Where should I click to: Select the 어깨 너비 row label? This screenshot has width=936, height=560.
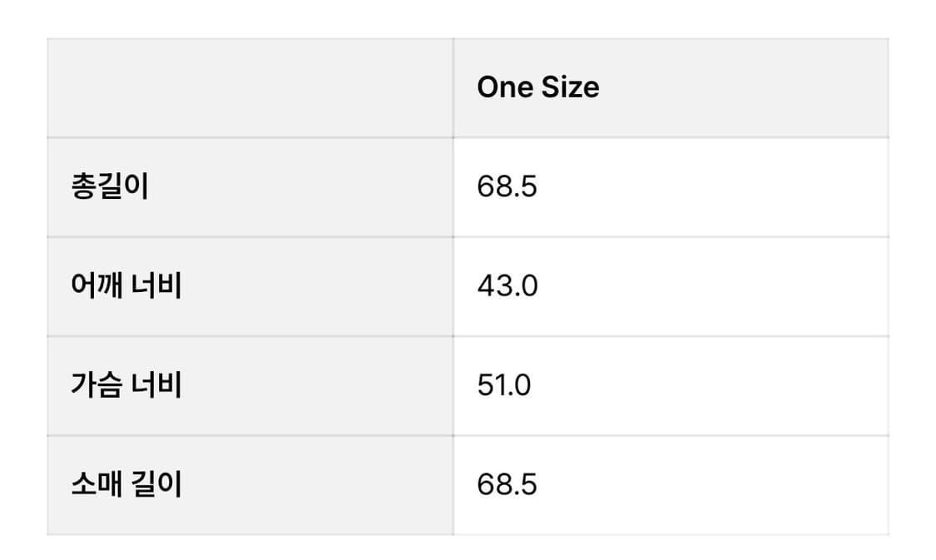tap(126, 286)
